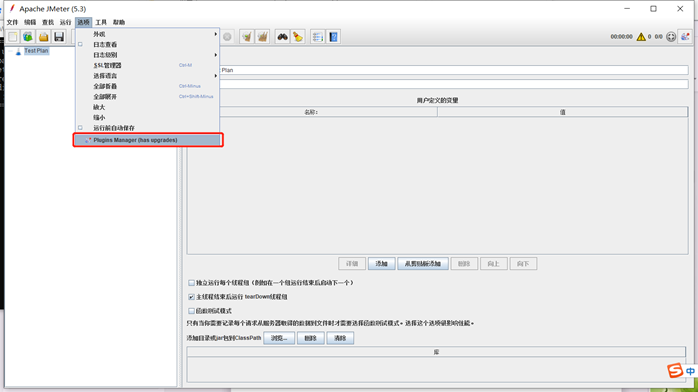Open Plugins Manager icon at toolbar right end
This screenshot has height=392, width=698.
point(685,37)
